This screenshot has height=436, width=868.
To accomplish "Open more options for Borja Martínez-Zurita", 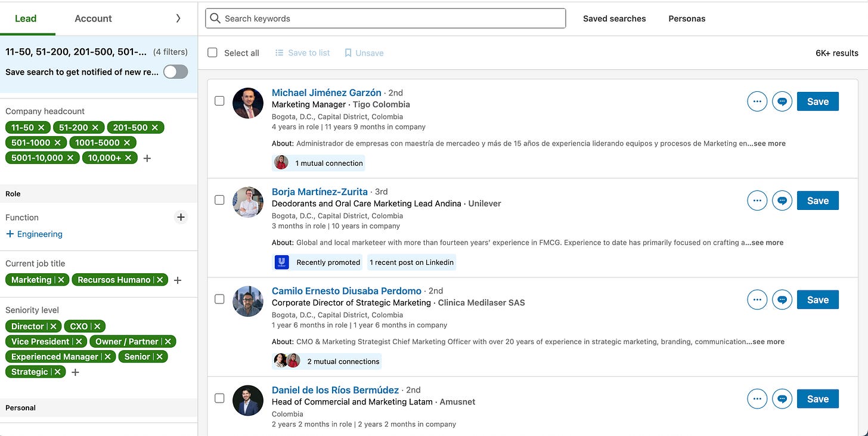I will (757, 200).
